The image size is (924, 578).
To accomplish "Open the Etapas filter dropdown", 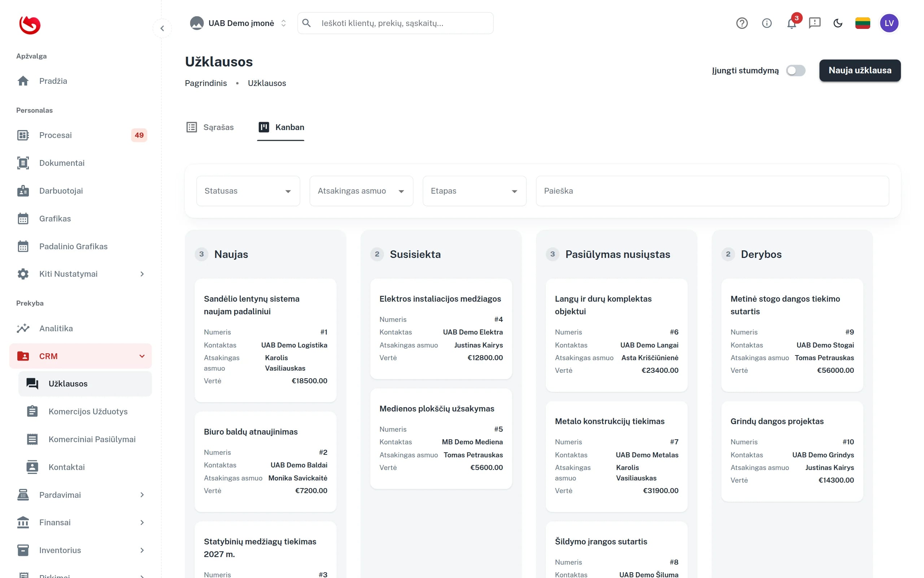I will tap(475, 191).
